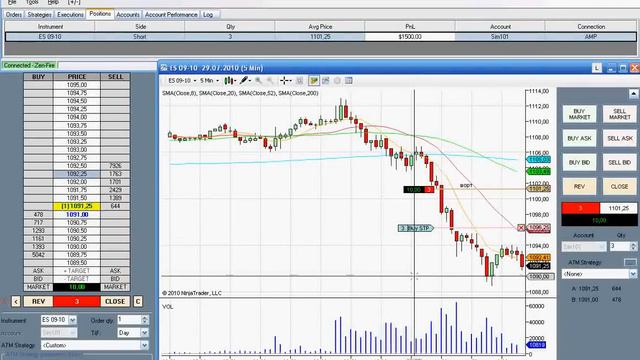Click the L link button on chart title

click(596, 68)
